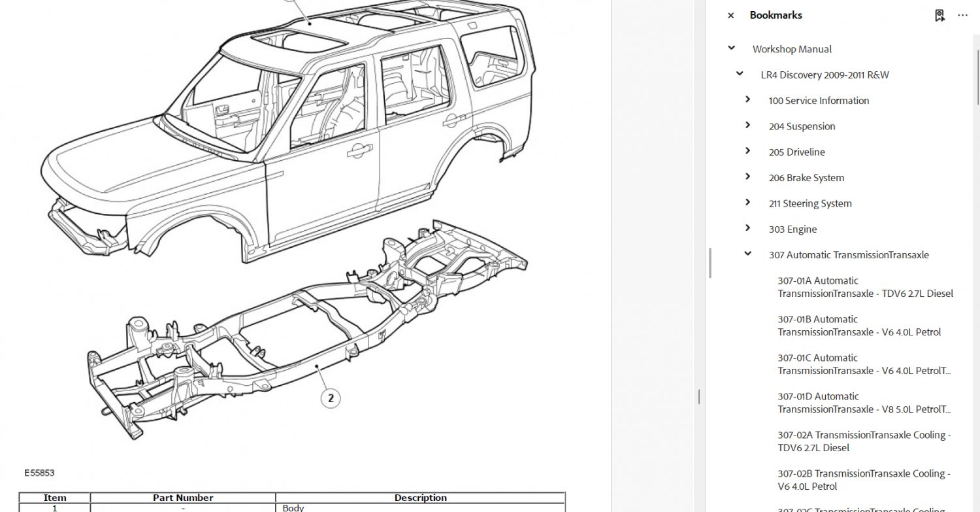Click the Item column header
This screenshot has height=512, width=980.
click(55, 498)
